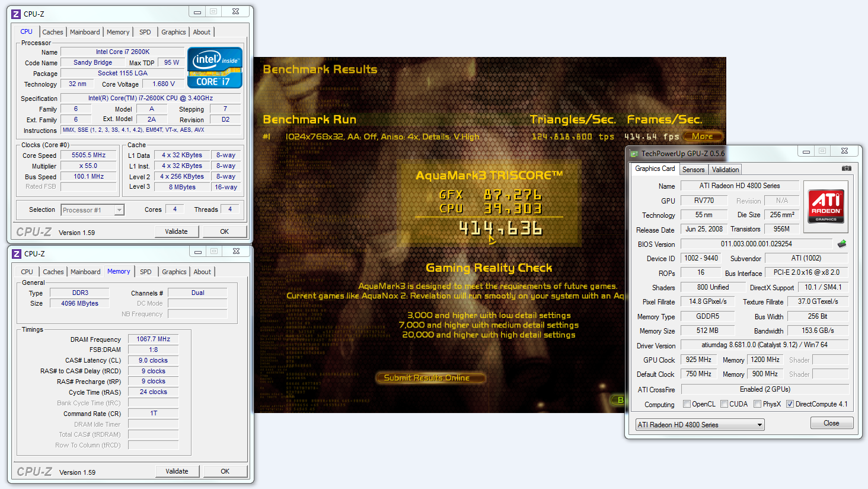Screen dimensions: 868x489
Task: Select SPD tab in bottom CPU-Z window
Action: tap(146, 272)
